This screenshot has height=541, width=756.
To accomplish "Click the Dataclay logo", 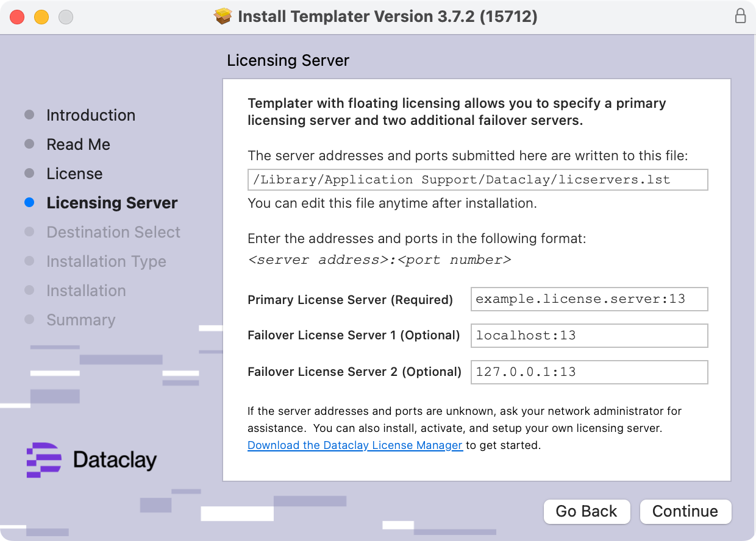I will (x=91, y=460).
